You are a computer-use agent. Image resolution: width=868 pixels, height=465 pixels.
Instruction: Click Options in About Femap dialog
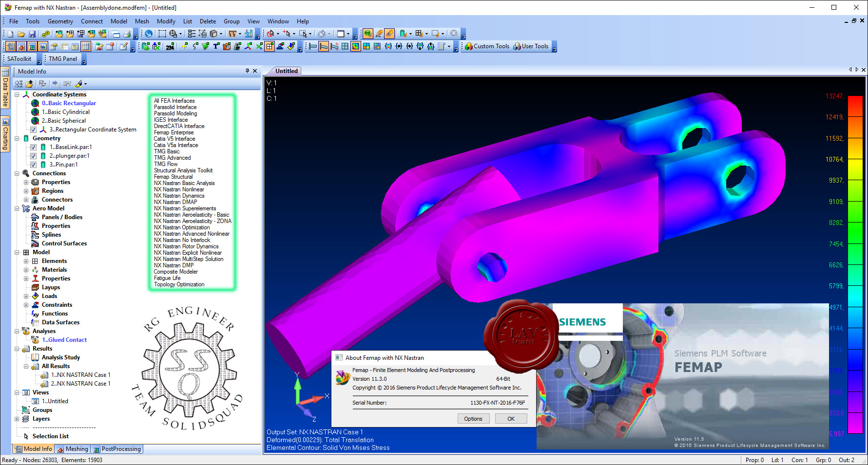point(473,419)
